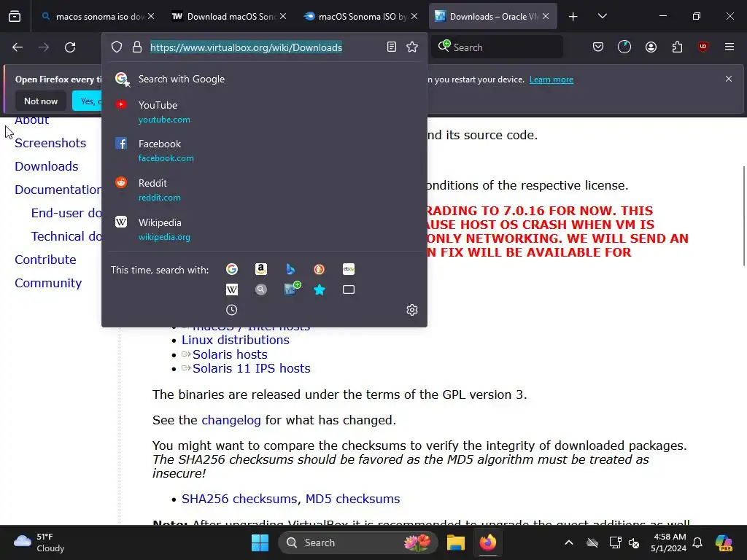The height and width of the screenshot is (560, 747).
Task: Open notifications bell in taskbar
Action: [x=697, y=542]
